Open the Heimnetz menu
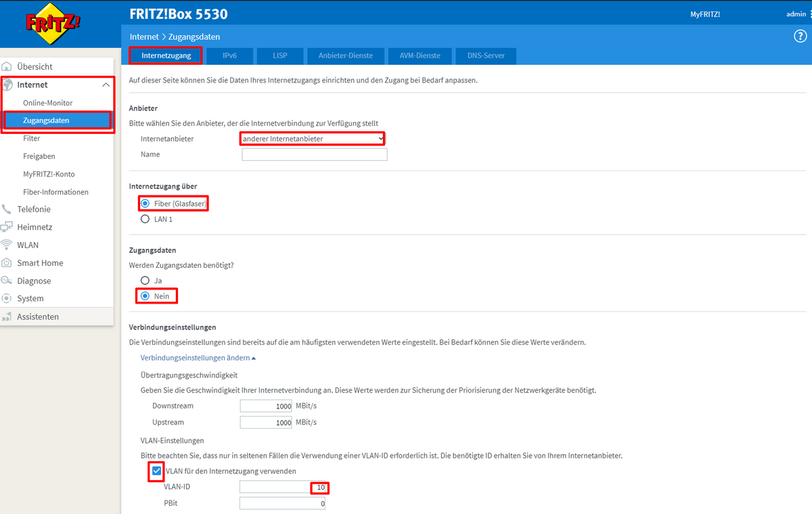 coord(35,227)
